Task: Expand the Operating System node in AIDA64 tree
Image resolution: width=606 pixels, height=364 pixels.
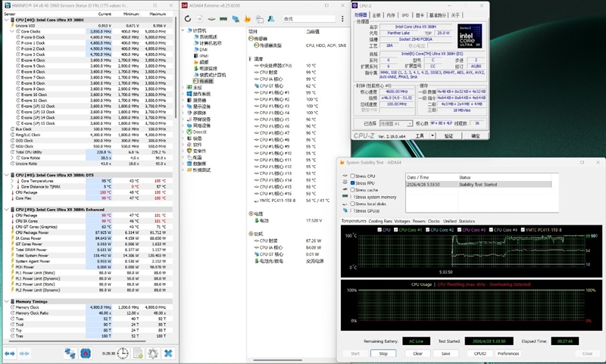Action: pos(183,94)
